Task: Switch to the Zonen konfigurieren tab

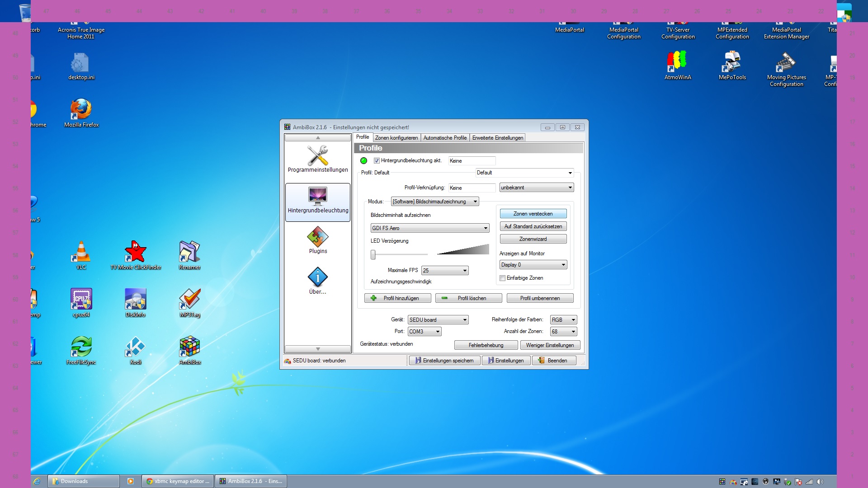Action: click(396, 138)
